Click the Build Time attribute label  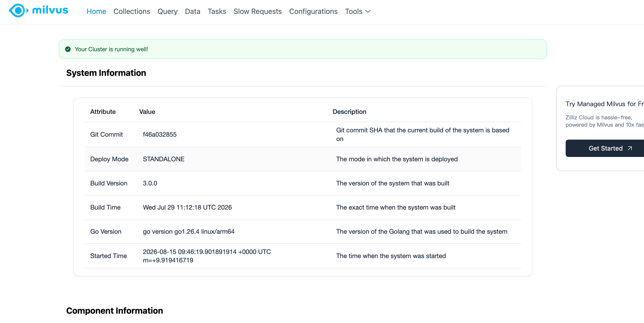(105, 207)
